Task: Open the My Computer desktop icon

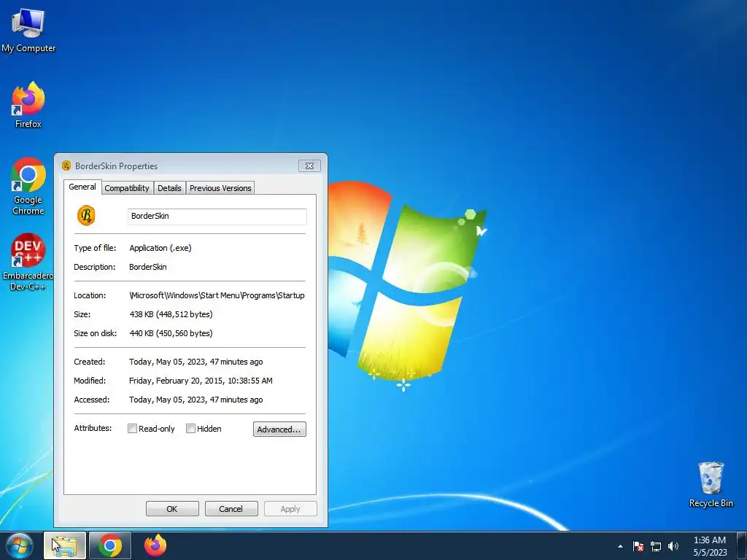Action: tap(28, 30)
